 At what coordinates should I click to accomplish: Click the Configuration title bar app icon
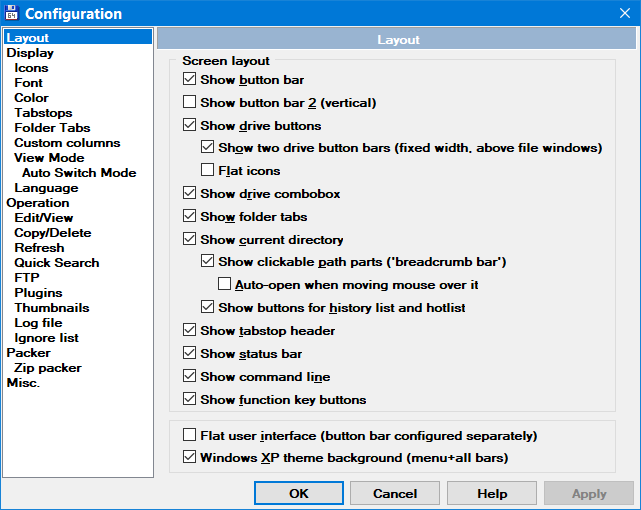coord(12,13)
